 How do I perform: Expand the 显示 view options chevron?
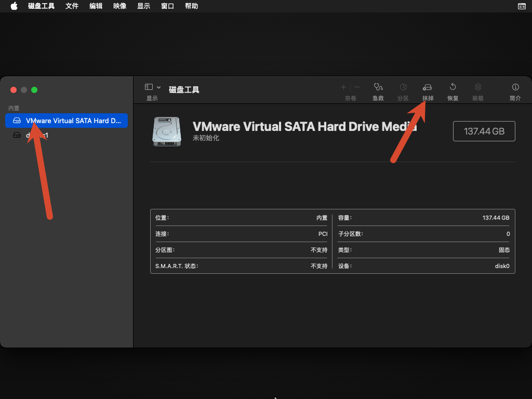(x=158, y=87)
